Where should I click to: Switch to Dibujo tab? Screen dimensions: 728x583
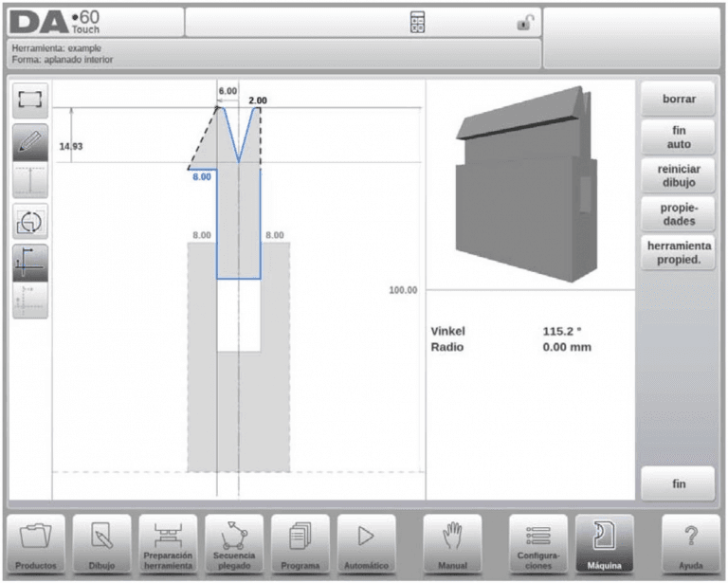coord(101,544)
